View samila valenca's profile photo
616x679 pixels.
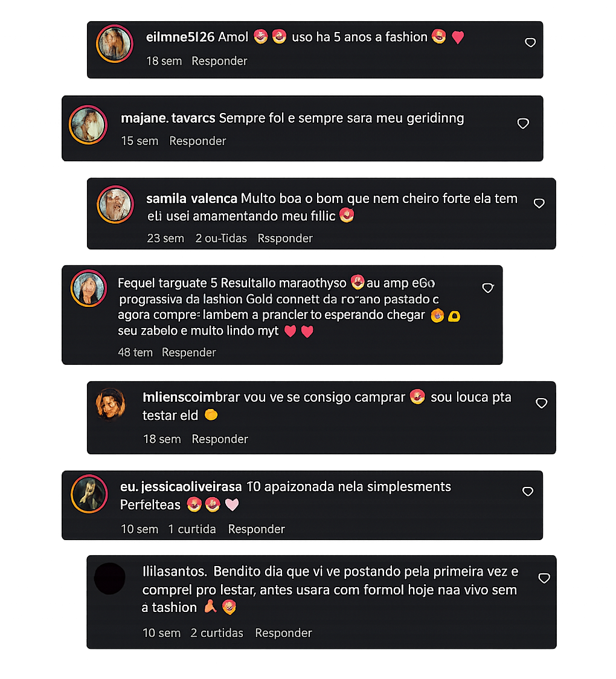point(114,204)
